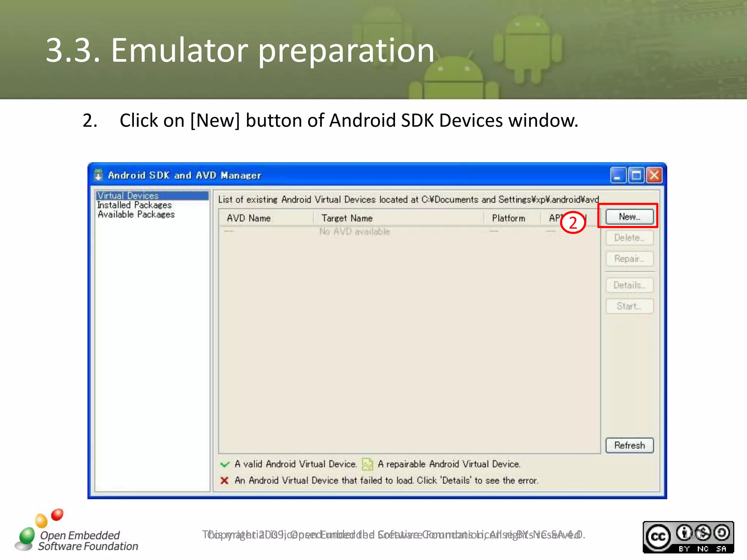Click the Repair... button
The width and height of the screenshot is (747, 560).
tap(629, 259)
